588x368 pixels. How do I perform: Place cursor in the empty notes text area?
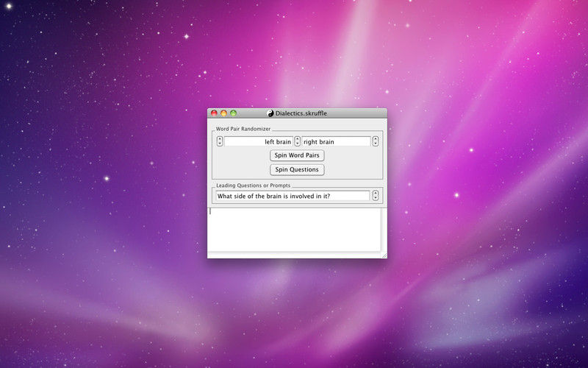[x=295, y=230]
